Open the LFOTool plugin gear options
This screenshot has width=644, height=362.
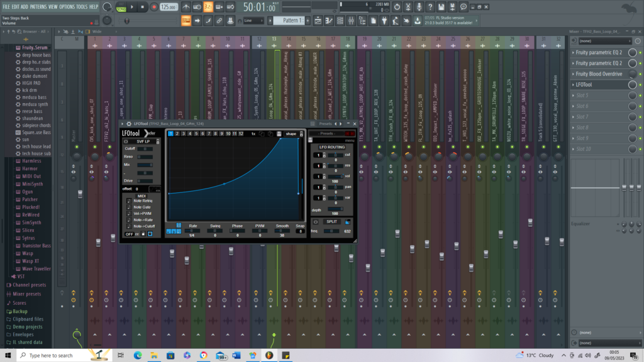(x=129, y=124)
